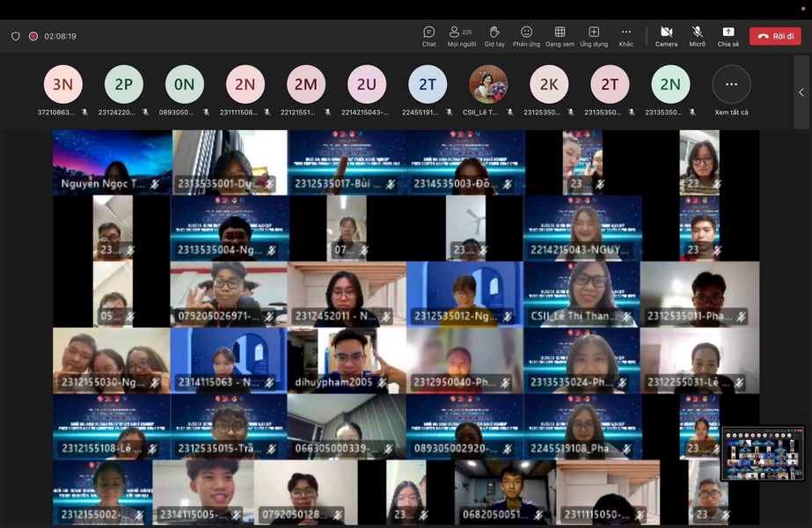Select the CSII_Lê T... photo avatar
The width and height of the screenshot is (812, 528).
pos(488,84)
